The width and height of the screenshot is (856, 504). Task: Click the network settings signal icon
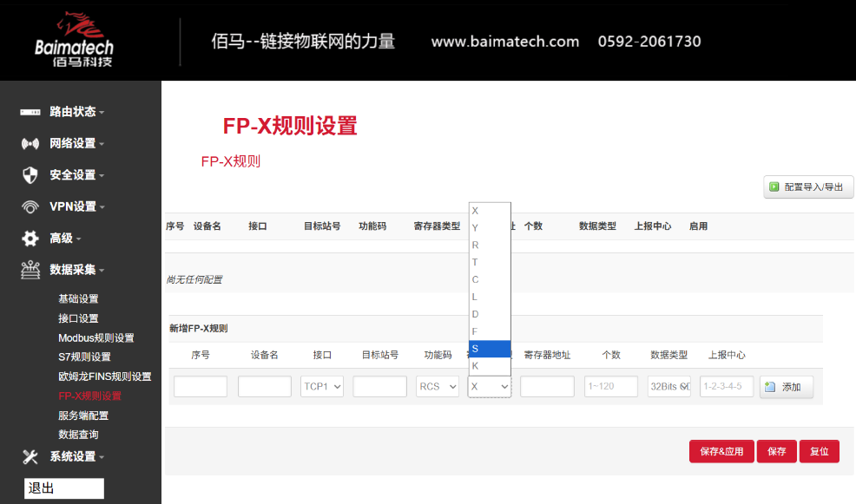pos(30,143)
